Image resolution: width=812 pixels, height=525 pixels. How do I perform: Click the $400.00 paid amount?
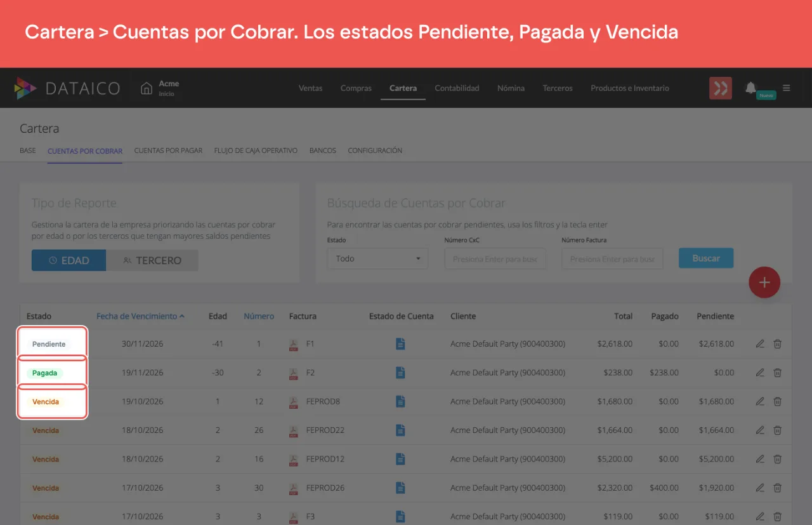(x=664, y=488)
